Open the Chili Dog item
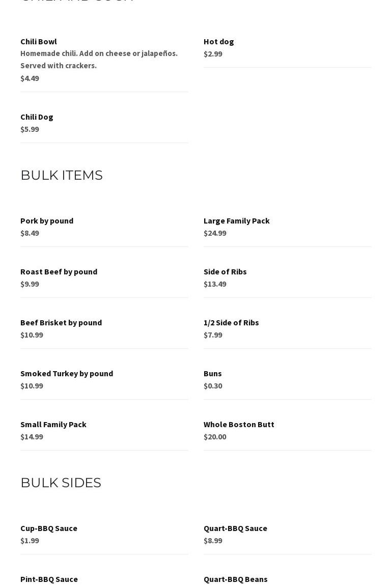Viewport: 392px width, 585px height. (x=37, y=117)
